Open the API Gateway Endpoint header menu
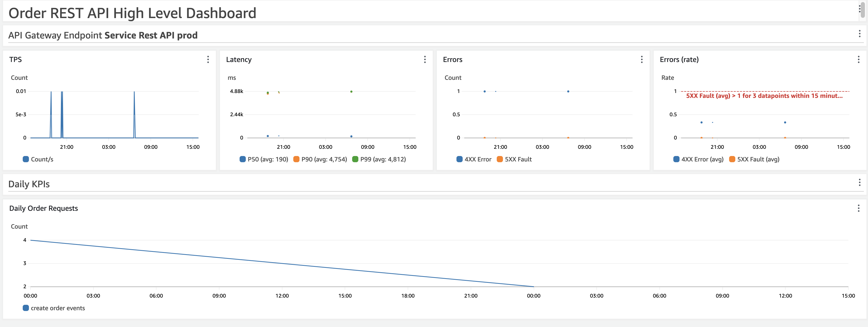 point(859,33)
